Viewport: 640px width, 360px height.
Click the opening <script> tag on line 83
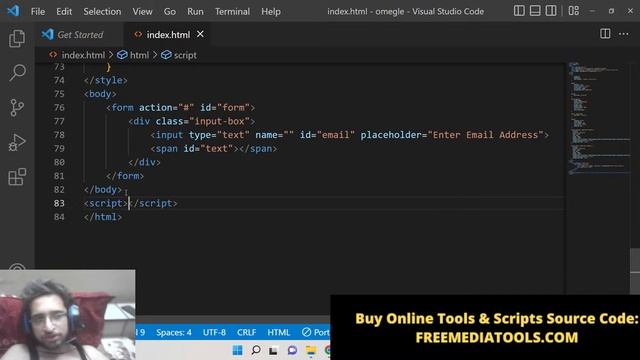pos(106,203)
